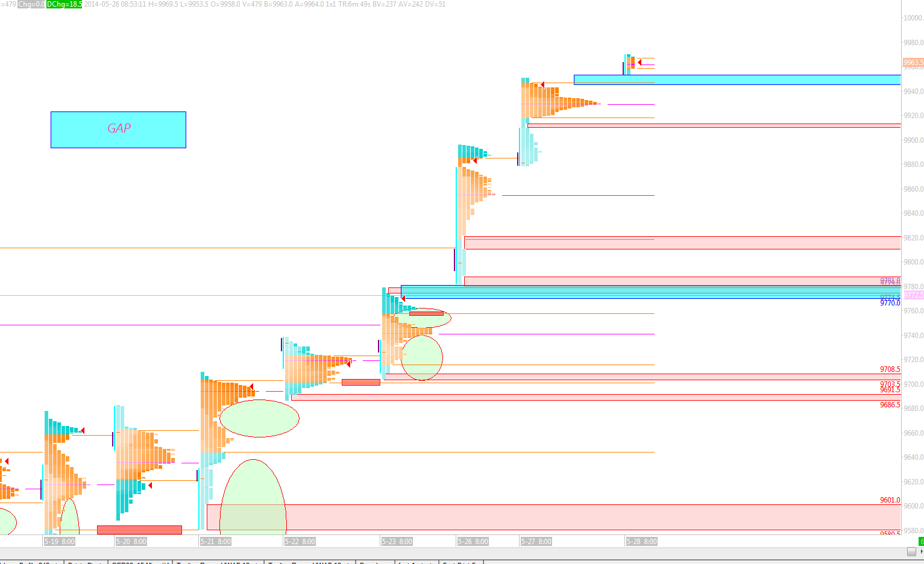924x564 pixels.
Task: Select the 5-28 session volume profile
Action: [630, 64]
